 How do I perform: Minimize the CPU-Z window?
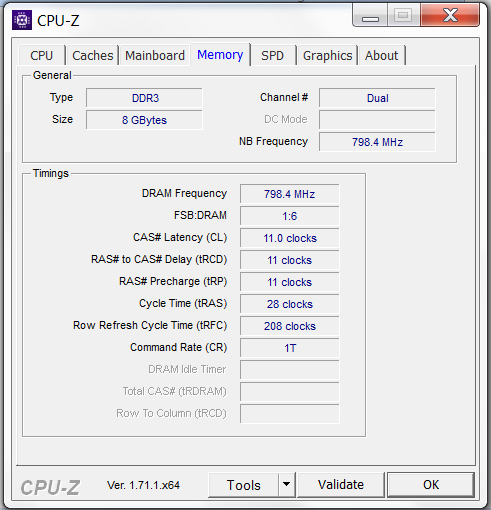(x=370, y=16)
